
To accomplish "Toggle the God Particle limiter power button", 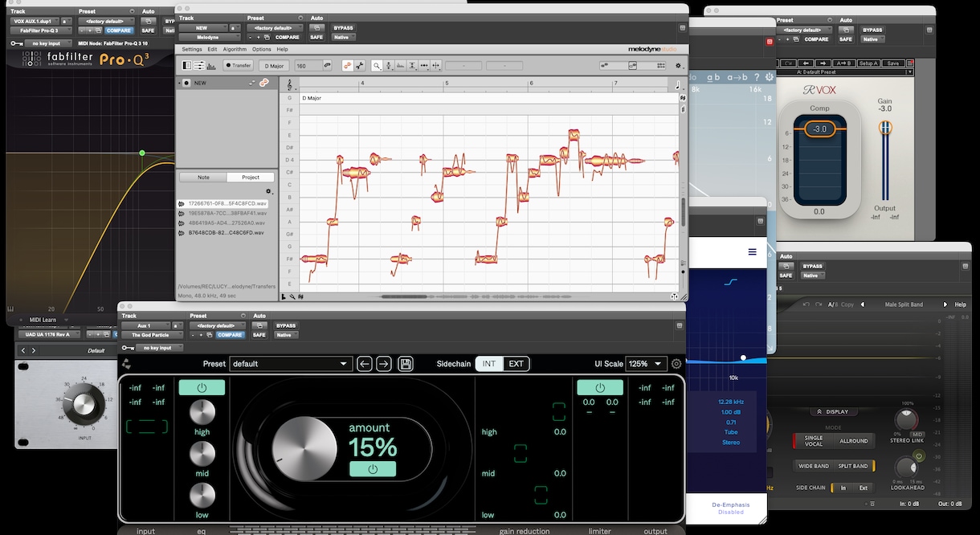I will [x=600, y=388].
